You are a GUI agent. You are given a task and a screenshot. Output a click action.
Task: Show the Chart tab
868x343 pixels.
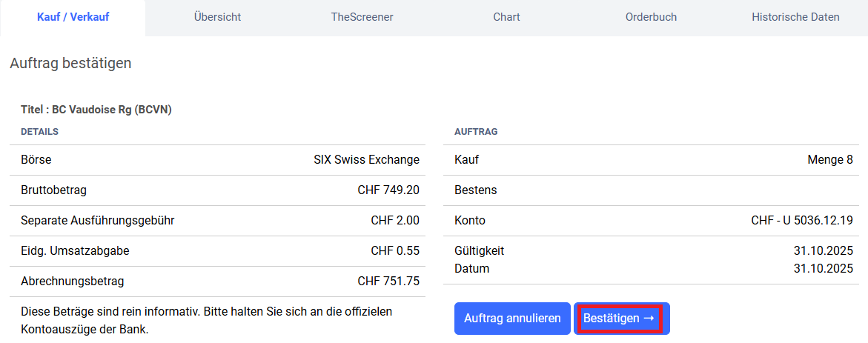click(x=506, y=17)
